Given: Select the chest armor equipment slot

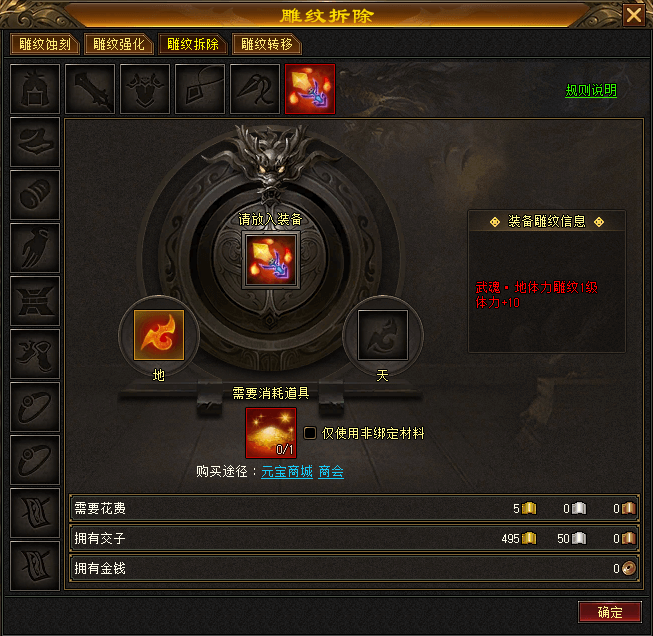Looking at the screenshot, I should 145,89.
